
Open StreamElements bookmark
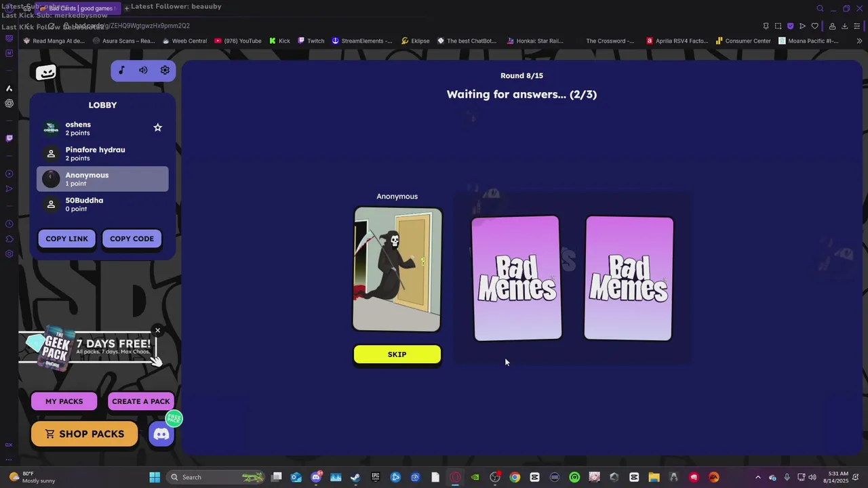tap(362, 41)
